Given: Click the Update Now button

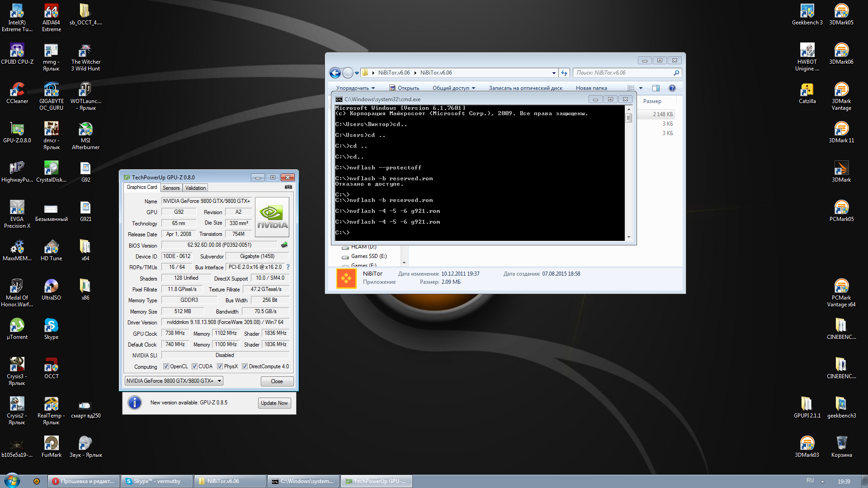Looking at the screenshot, I should (274, 403).
